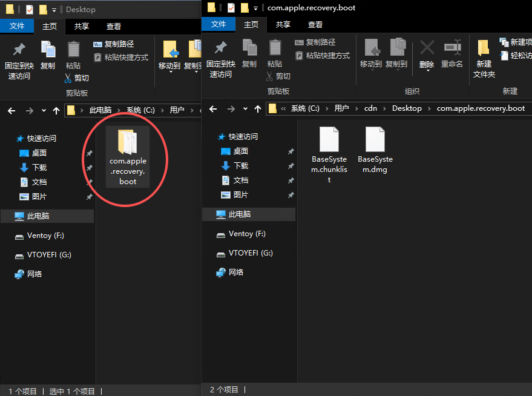
Task: Expand arrow after 此电脑 in Desktop address bar
Action: pos(119,110)
